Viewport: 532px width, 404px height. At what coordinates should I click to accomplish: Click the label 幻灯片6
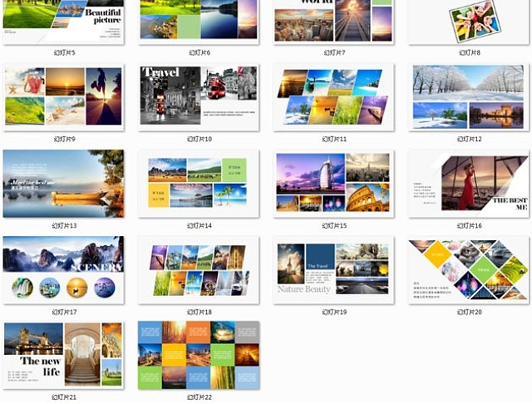pyautogui.click(x=199, y=52)
